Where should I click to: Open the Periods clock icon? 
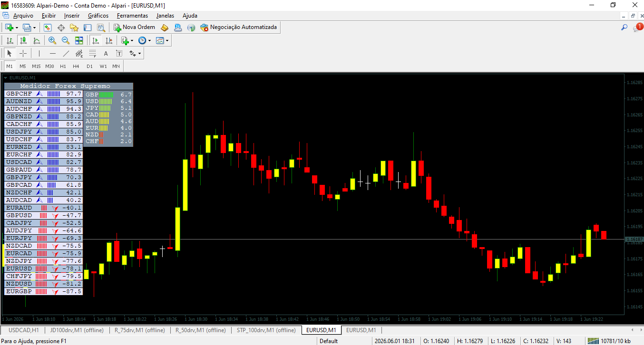142,41
